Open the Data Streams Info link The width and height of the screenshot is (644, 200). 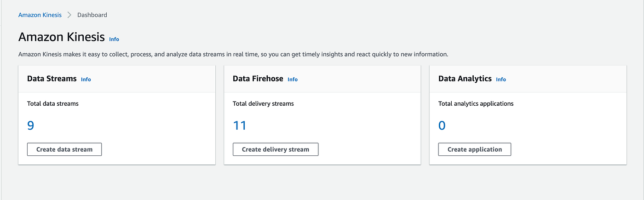click(86, 80)
